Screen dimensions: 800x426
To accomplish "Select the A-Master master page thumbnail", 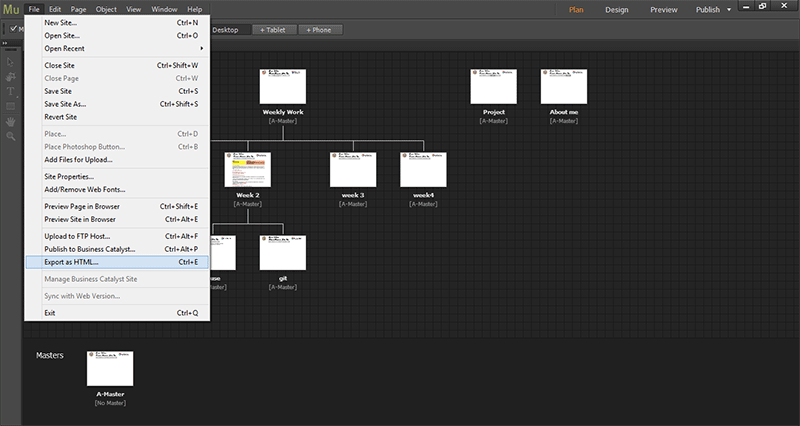I will click(110, 368).
